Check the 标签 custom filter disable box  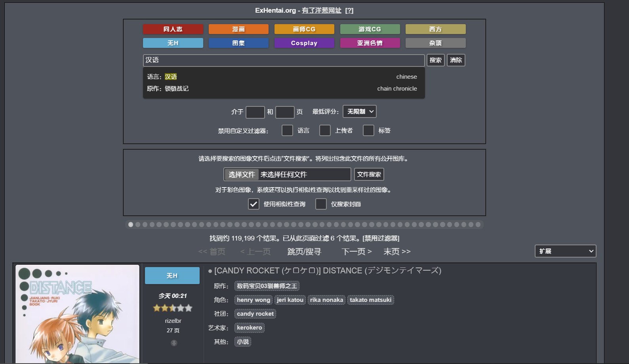pyautogui.click(x=368, y=130)
